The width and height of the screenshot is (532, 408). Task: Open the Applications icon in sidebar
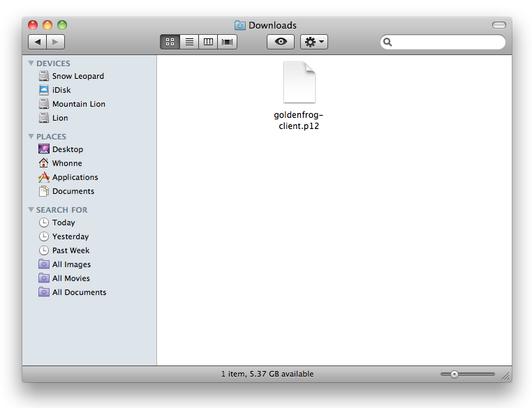click(x=44, y=177)
